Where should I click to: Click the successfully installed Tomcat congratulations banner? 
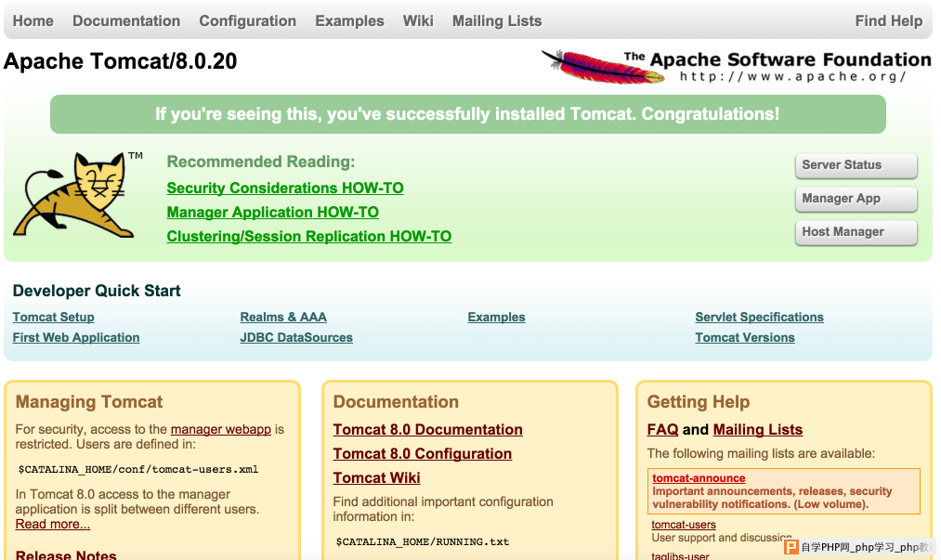[467, 114]
